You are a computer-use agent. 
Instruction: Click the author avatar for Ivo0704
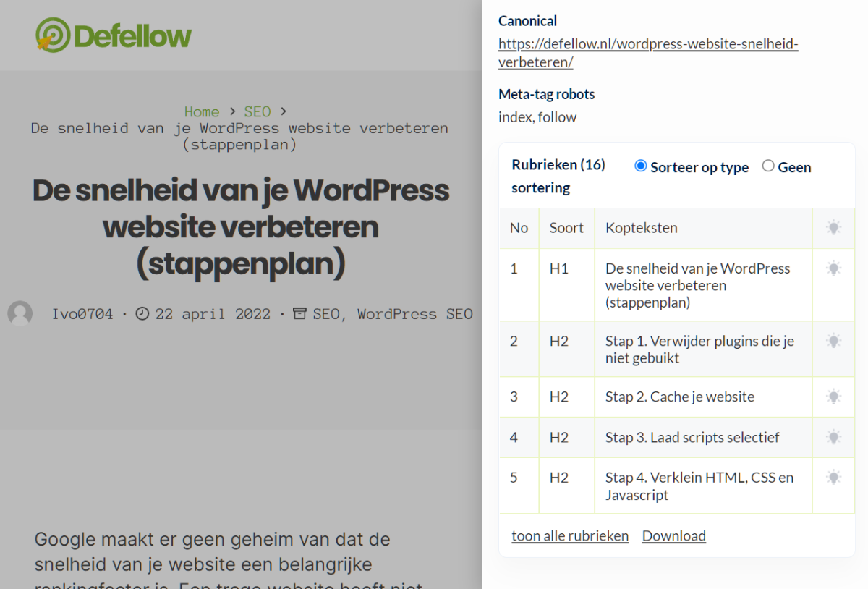[20, 313]
